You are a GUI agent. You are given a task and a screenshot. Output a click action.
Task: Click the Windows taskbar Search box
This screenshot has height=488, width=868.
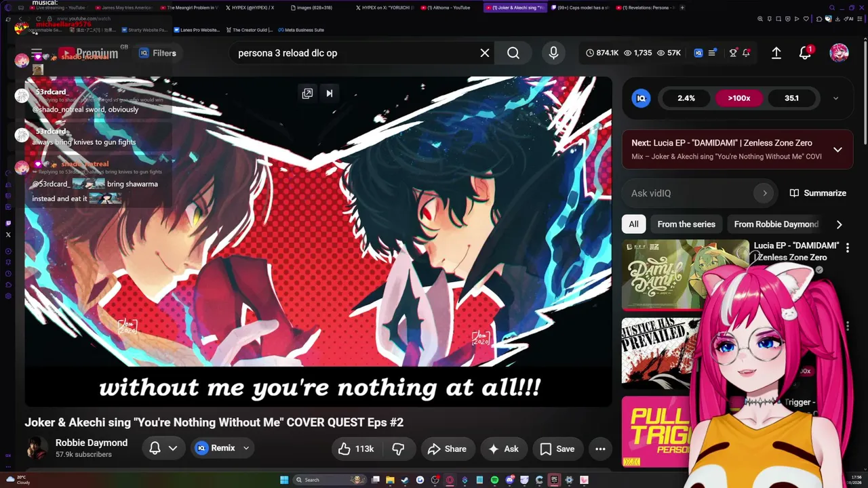pyautogui.click(x=330, y=480)
